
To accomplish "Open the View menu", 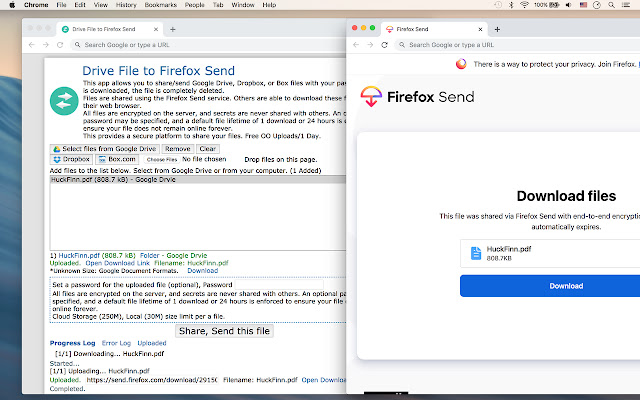I will [x=100, y=5].
